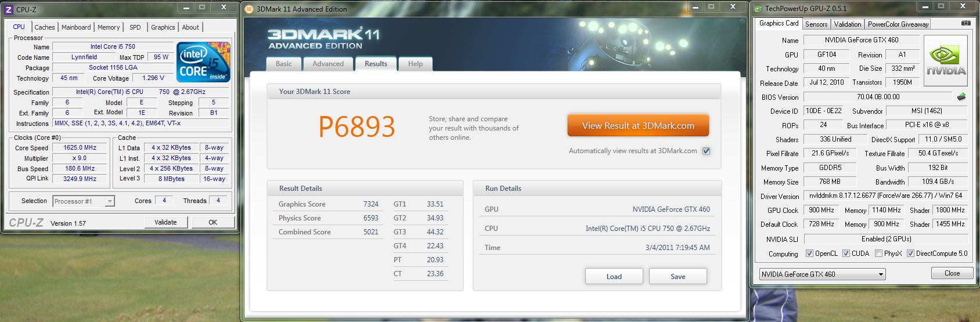This screenshot has height=322, width=980.
Task: Click the Save button in Run Details
Action: (x=678, y=276)
